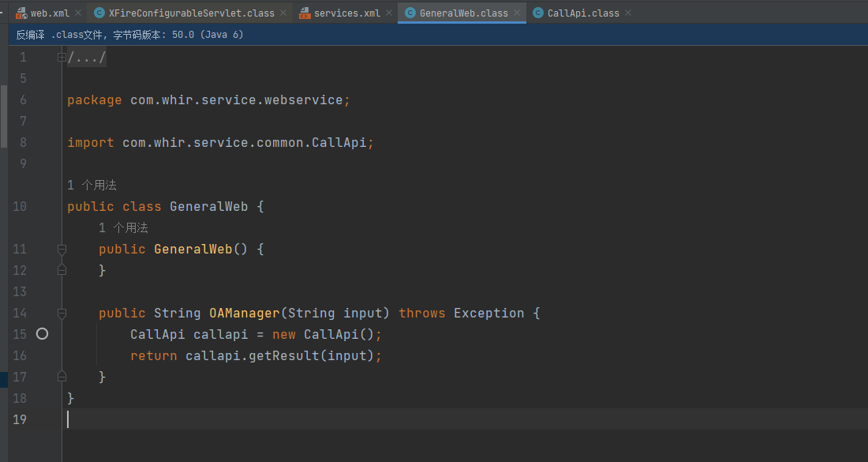Viewport: 868px width, 462px height.
Task: Click the usages hint above the GeneralWeb constructor
Action: [123, 228]
